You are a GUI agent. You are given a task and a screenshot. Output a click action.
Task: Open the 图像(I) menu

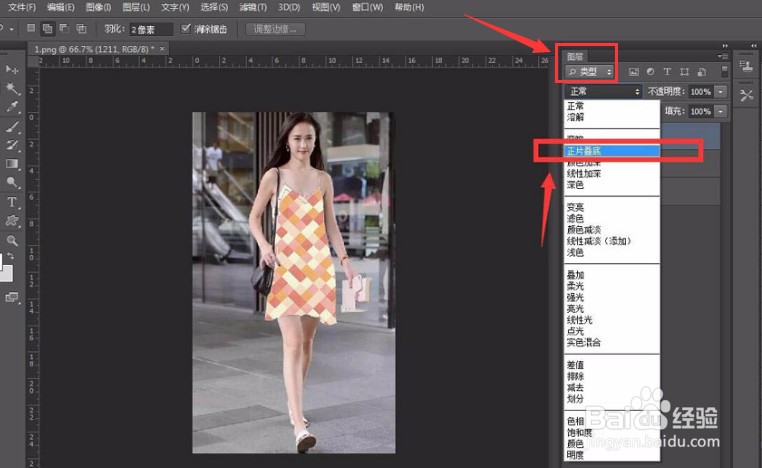coord(98,7)
